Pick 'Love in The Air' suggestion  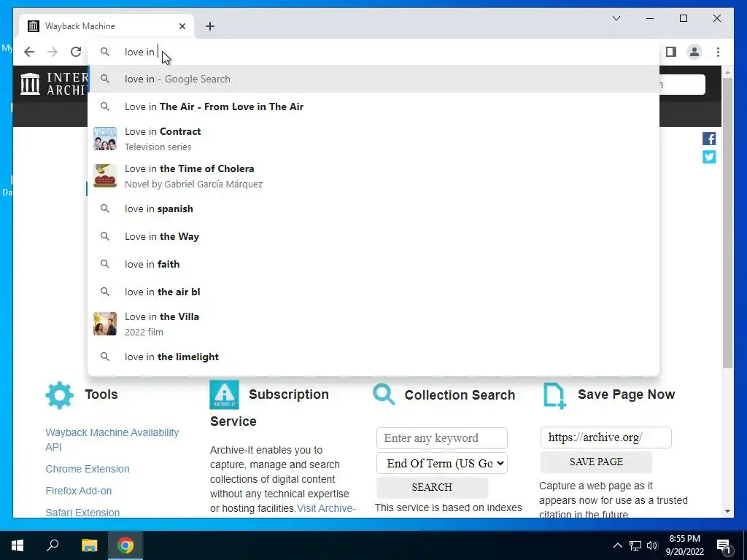pos(373,106)
